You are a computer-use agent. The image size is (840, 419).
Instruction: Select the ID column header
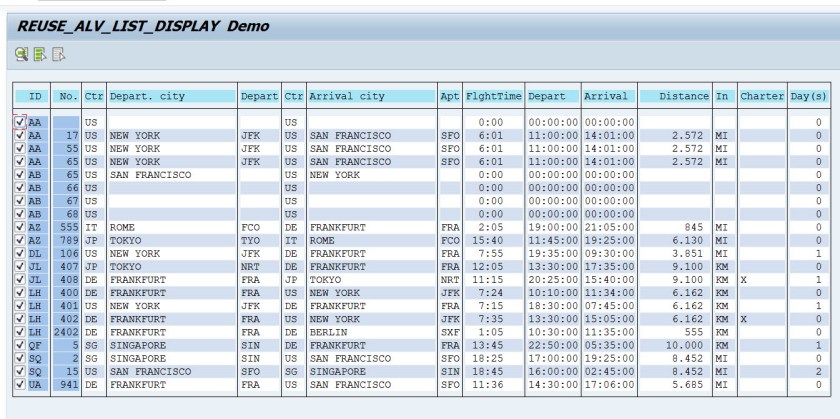tap(32, 96)
